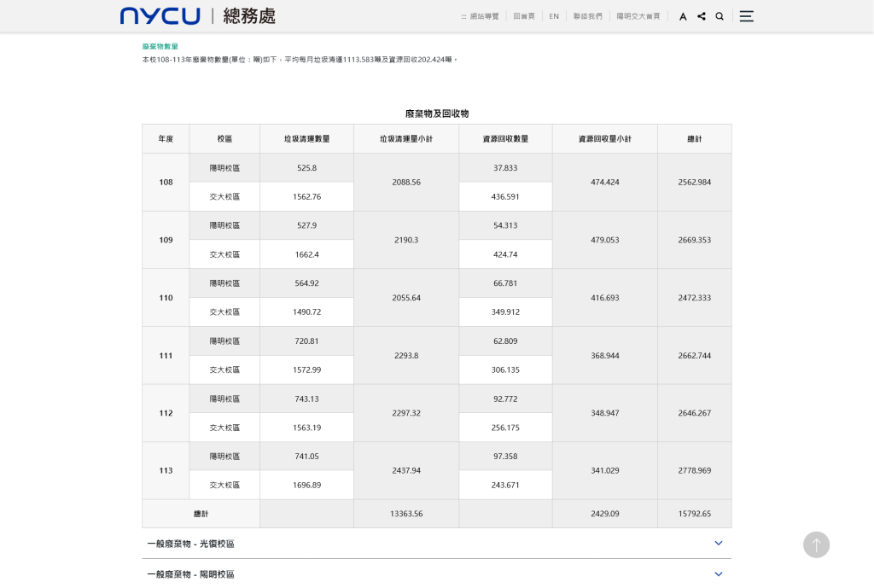Expand 一般廢棄物 - 陽明校區 section
The width and height of the screenshot is (874, 588).
click(x=191, y=574)
